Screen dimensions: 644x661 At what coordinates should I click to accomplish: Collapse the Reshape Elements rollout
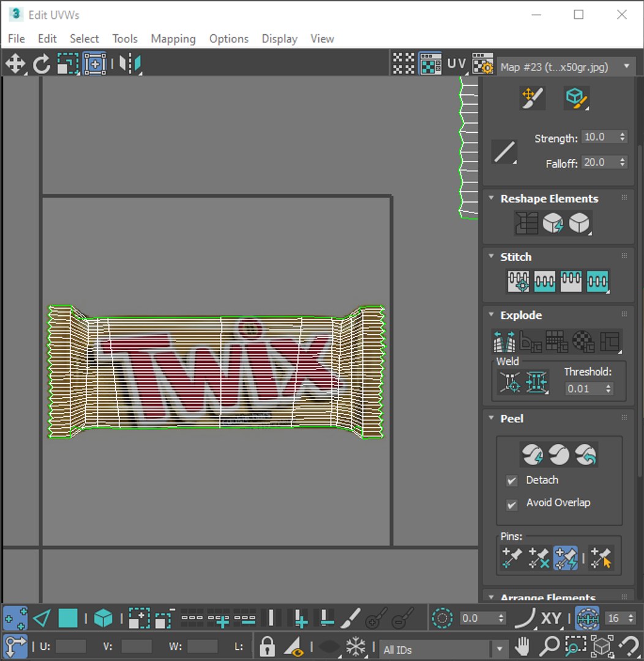(x=491, y=198)
